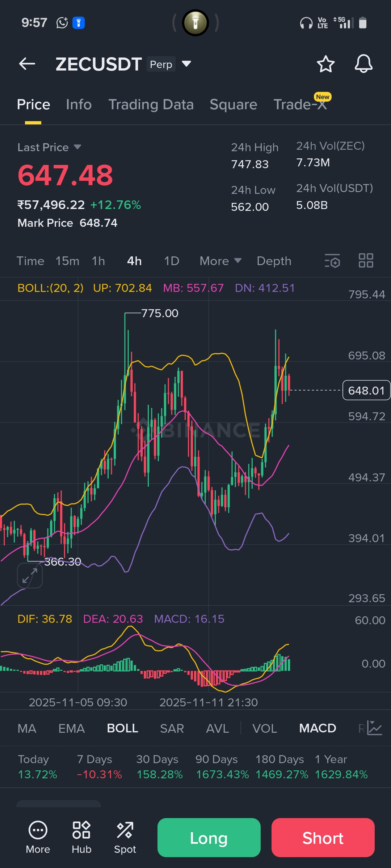Screen dimensions: 391x868
Task: Tap the back arrow icon
Action: (x=27, y=64)
